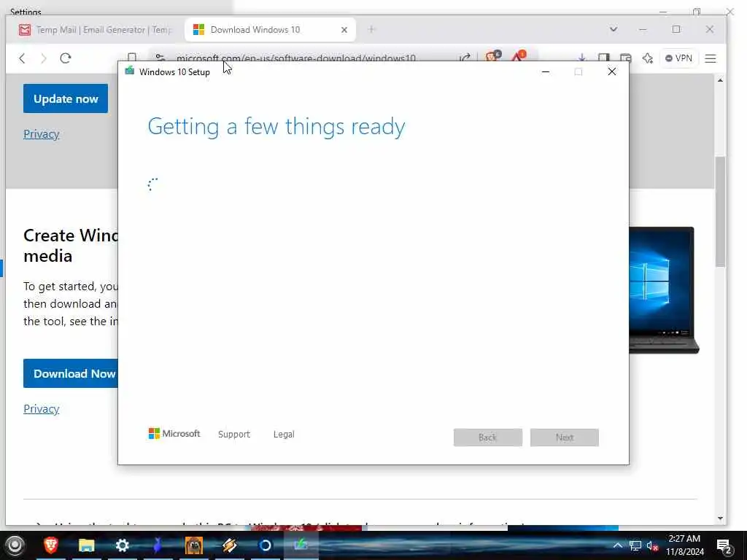Switch to the Temp Mail tab
The width and height of the screenshot is (747, 560).
pyautogui.click(x=96, y=30)
